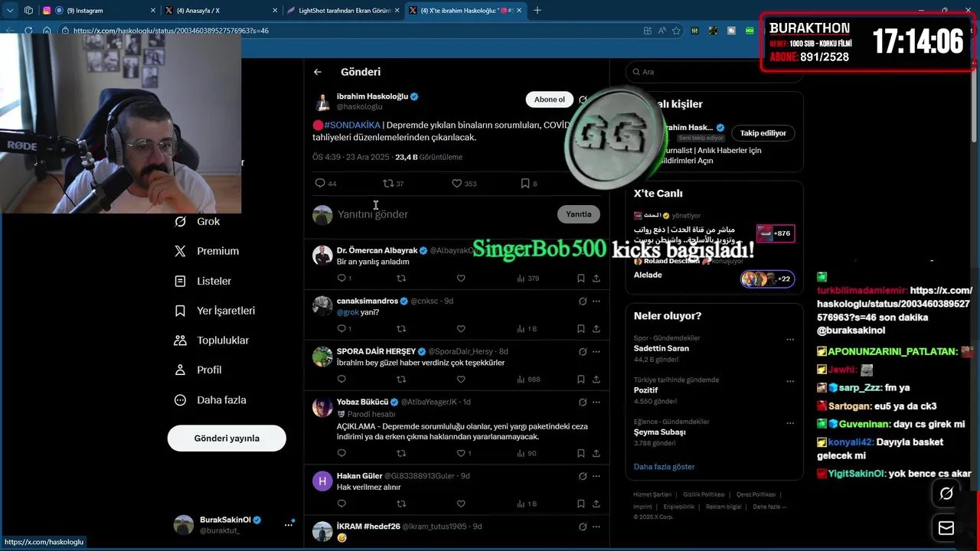Click the Ara search box
This screenshot has width=980, height=551.
click(714, 72)
